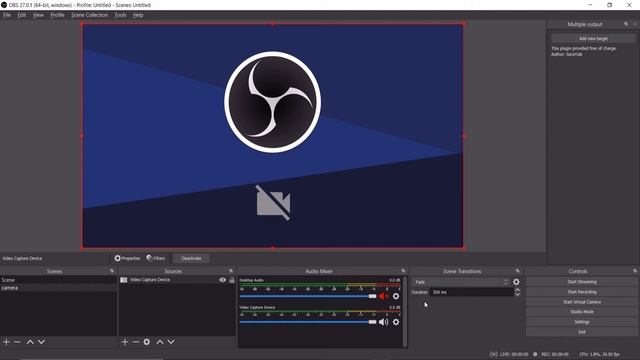
Task: Pop out the Scene Transitions dock
Action: coord(518,271)
